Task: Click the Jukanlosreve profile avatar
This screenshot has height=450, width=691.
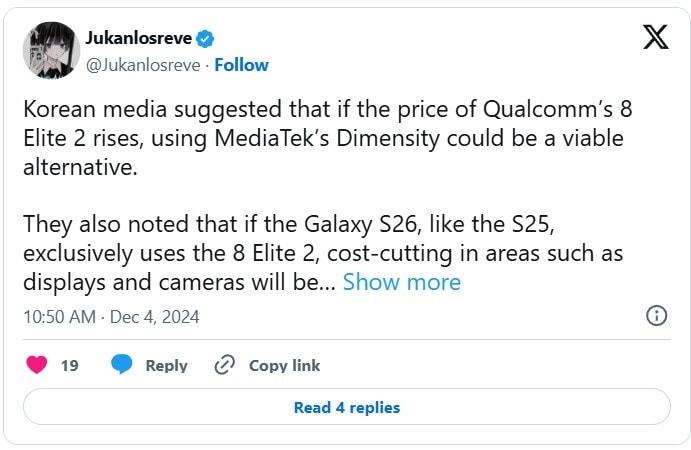Action: (50, 51)
